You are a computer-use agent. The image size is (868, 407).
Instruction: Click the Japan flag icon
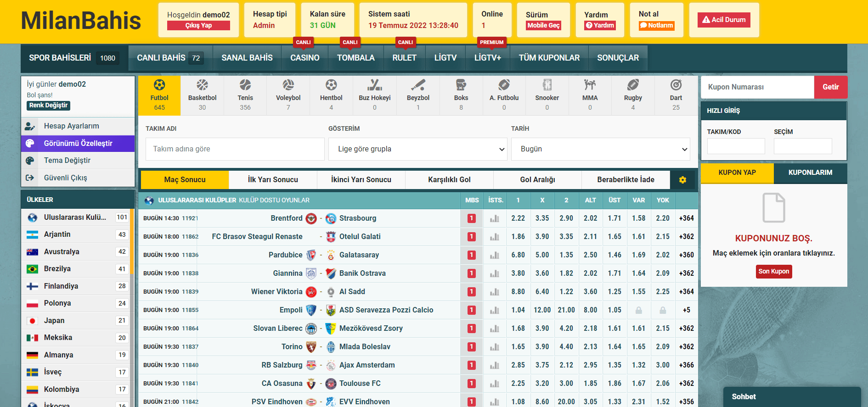32,321
